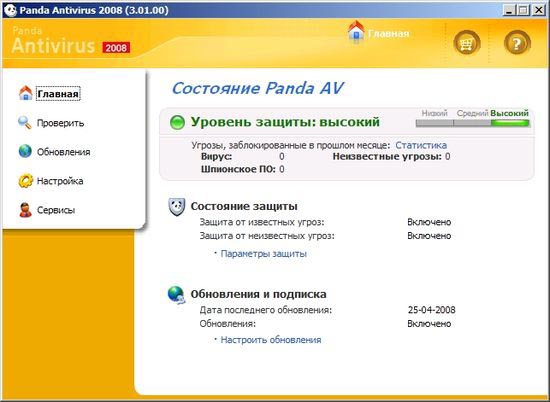
Task: Click Включено next to Защита от известных угроз
Action: (429, 222)
